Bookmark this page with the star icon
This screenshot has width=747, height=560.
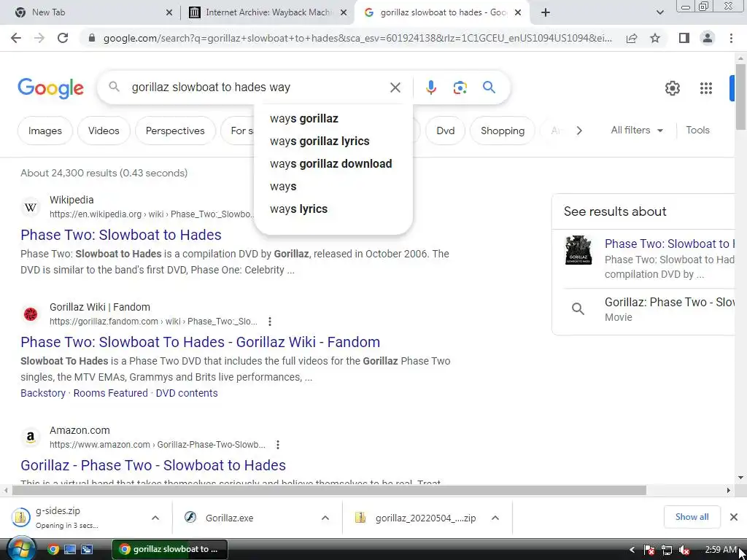655,38
